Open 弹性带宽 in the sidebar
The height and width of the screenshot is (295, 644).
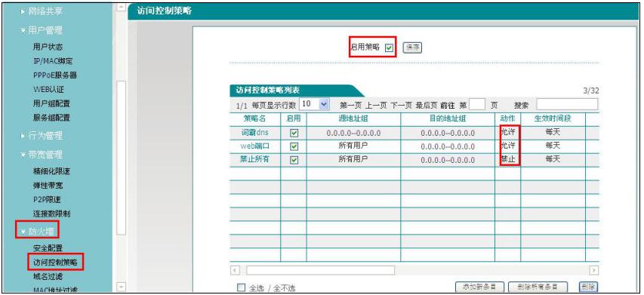coord(48,186)
